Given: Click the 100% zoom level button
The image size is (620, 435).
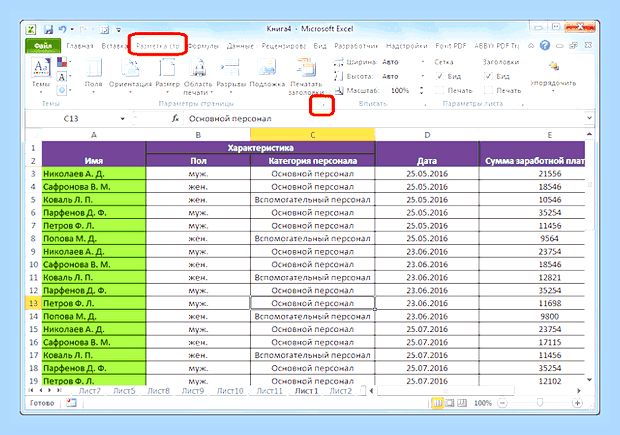Looking at the screenshot, I should click(x=482, y=403).
